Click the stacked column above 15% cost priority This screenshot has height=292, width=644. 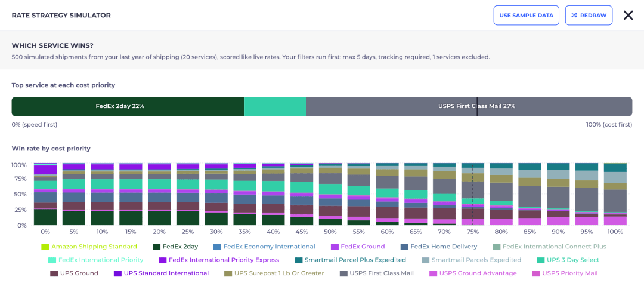pyautogui.click(x=131, y=194)
